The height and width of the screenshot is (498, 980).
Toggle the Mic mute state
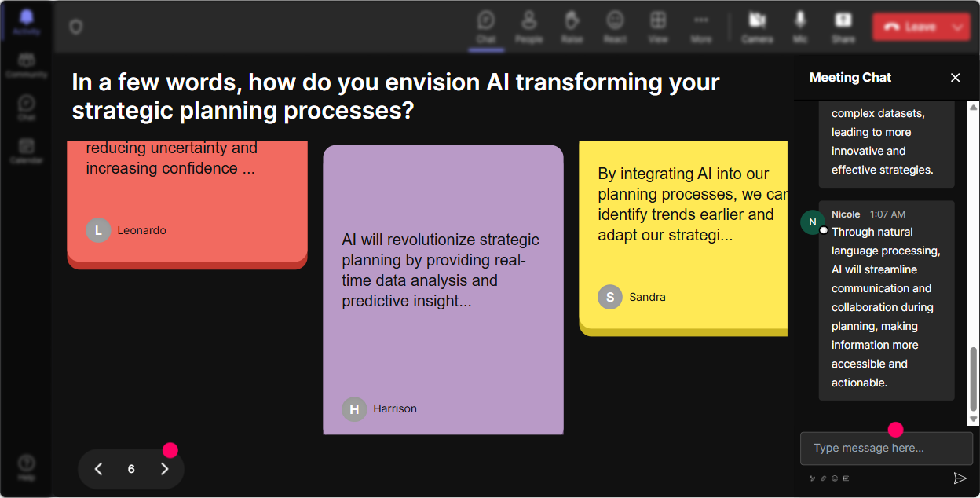click(800, 26)
